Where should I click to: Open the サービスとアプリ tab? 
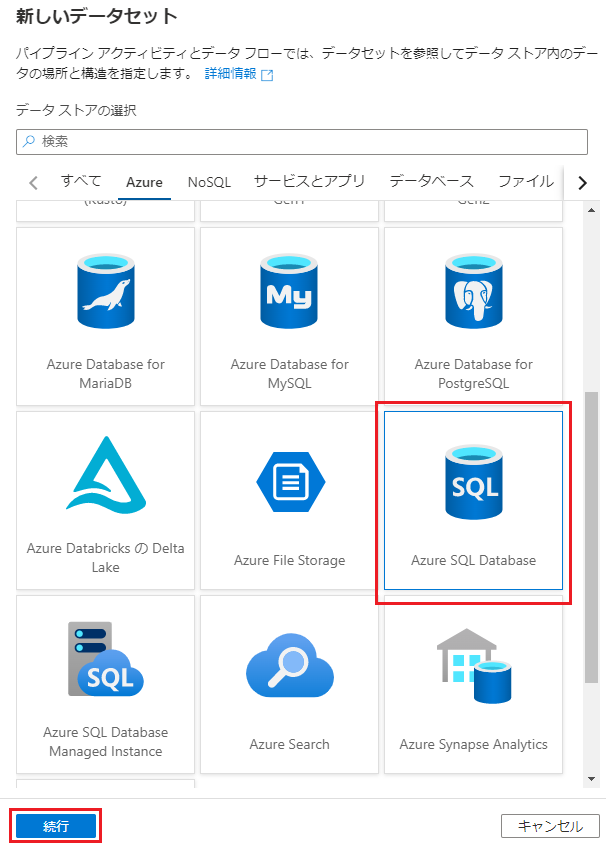coord(310,181)
